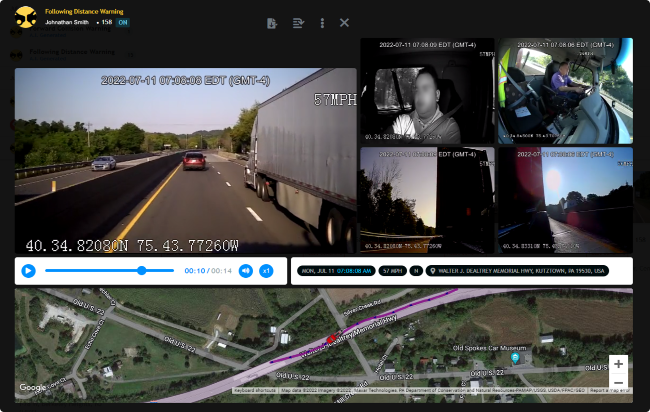Image resolution: width=650 pixels, height=412 pixels.
Task: Mute the video audio
Action: (x=246, y=271)
